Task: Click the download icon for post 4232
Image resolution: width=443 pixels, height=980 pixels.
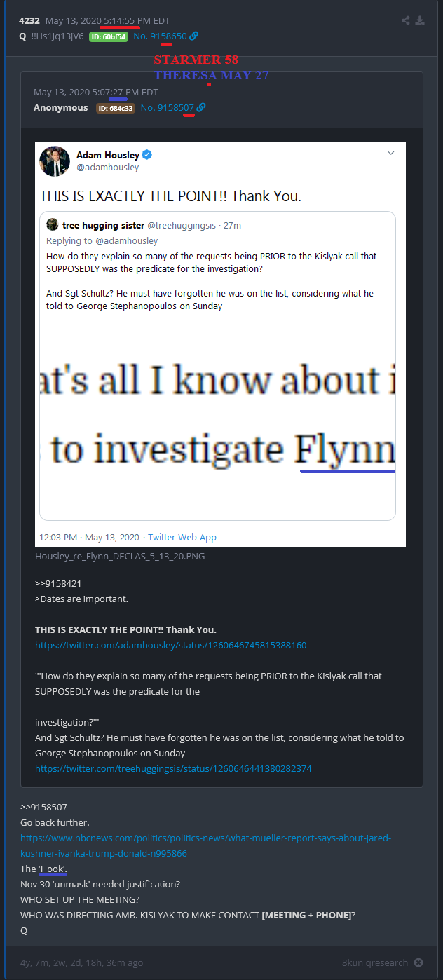Action: [420, 21]
